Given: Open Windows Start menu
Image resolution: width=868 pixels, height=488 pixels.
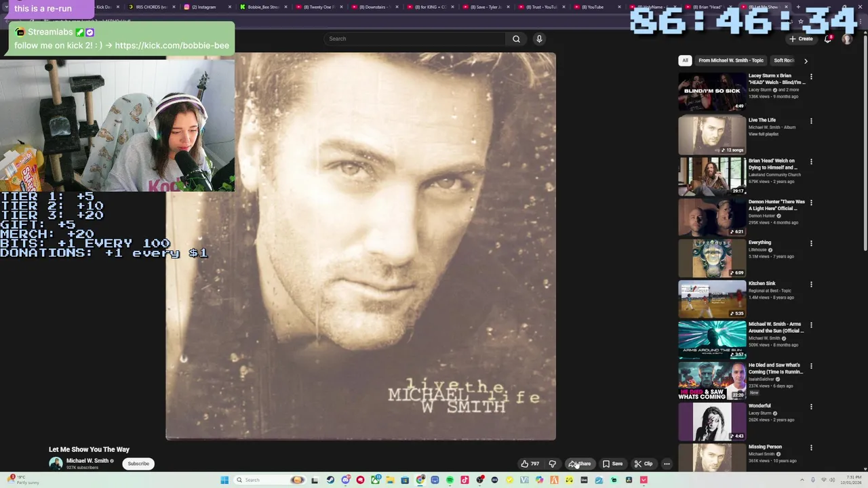Looking at the screenshot, I should pyautogui.click(x=224, y=480).
